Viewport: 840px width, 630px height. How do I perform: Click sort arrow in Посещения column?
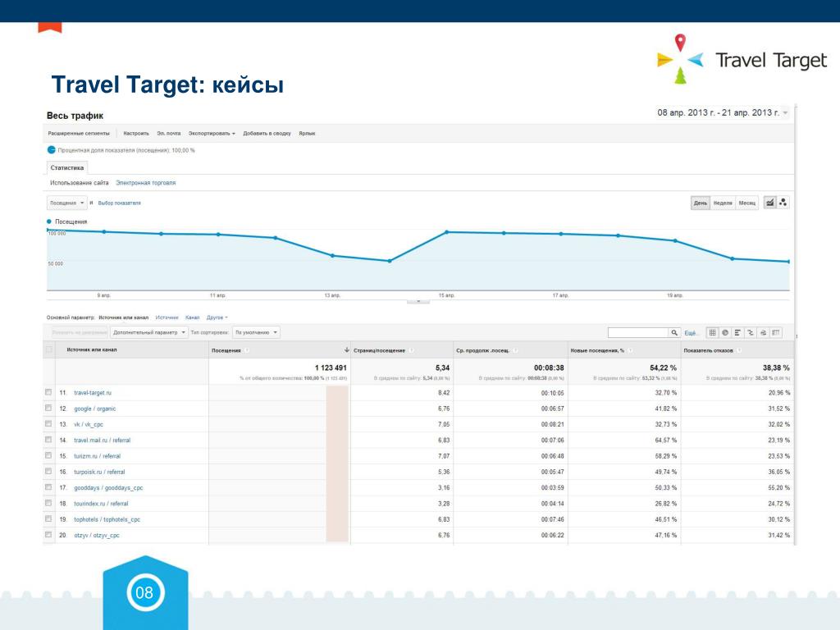point(347,349)
